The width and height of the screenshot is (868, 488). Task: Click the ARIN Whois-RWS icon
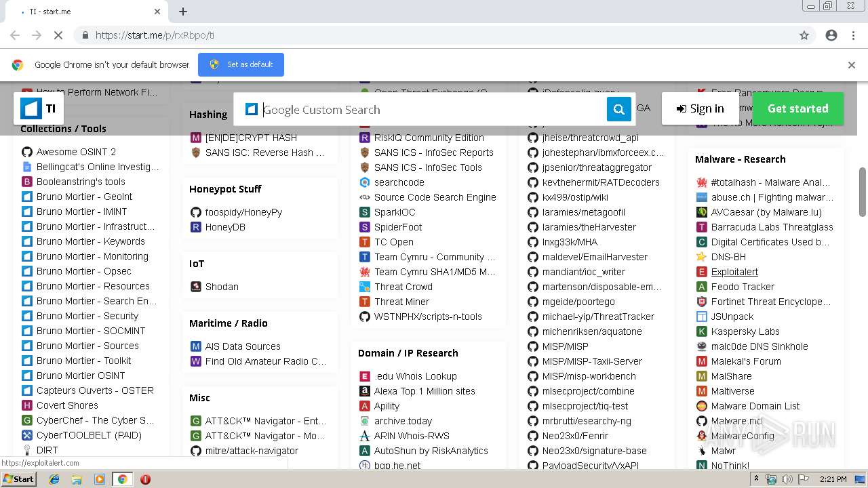click(365, 436)
